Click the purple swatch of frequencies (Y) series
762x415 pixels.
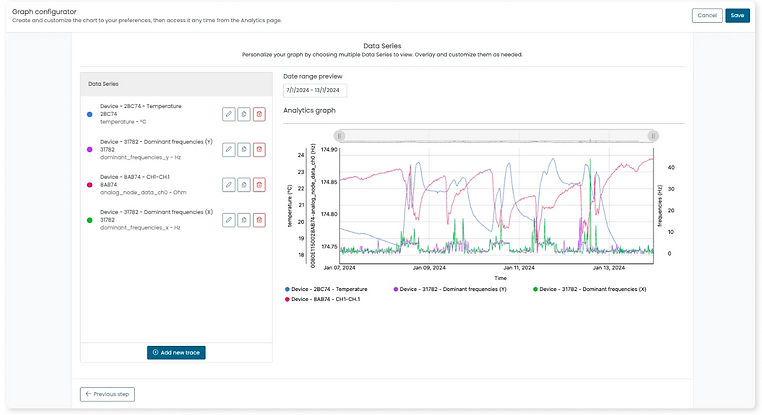point(89,150)
